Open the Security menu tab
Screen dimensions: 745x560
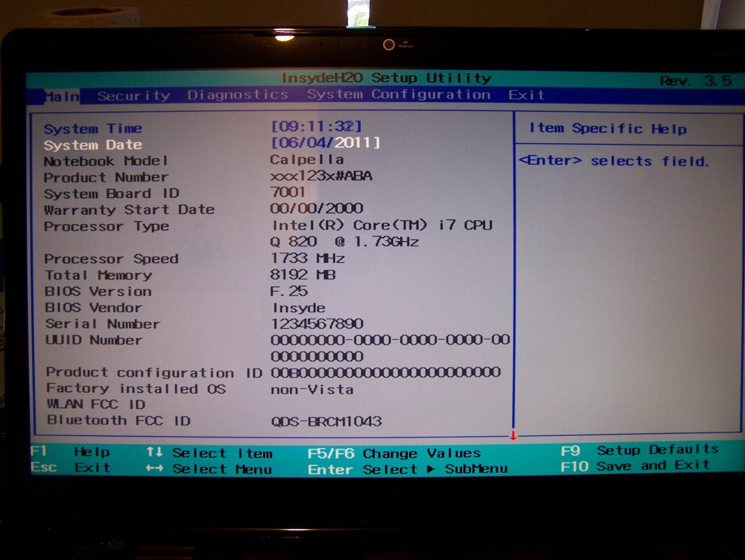134,96
